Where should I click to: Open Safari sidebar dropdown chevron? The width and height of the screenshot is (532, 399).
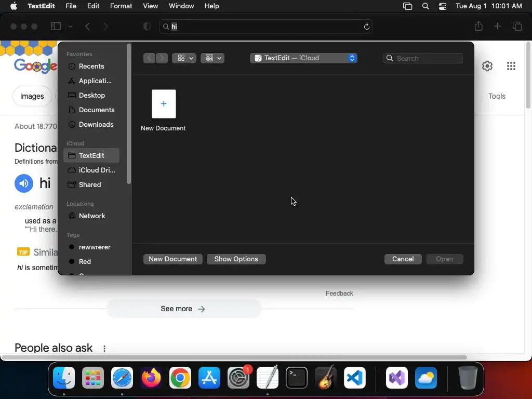tap(71, 26)
